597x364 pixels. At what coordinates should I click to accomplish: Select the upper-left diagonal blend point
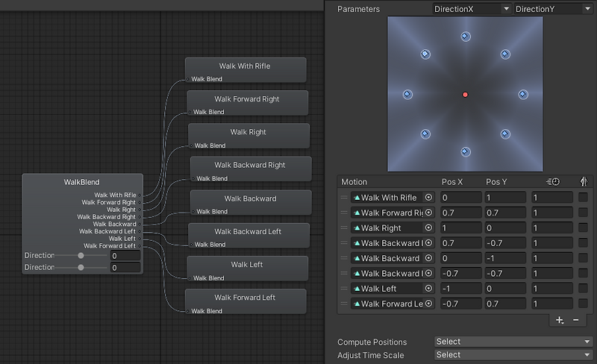(x=425, y=54)
